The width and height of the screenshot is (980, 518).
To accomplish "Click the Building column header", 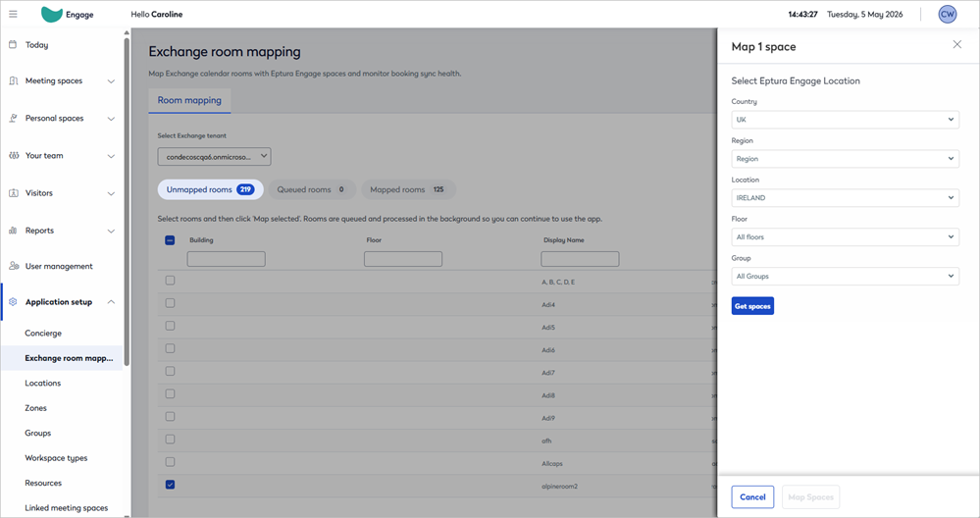I will 201,240.
